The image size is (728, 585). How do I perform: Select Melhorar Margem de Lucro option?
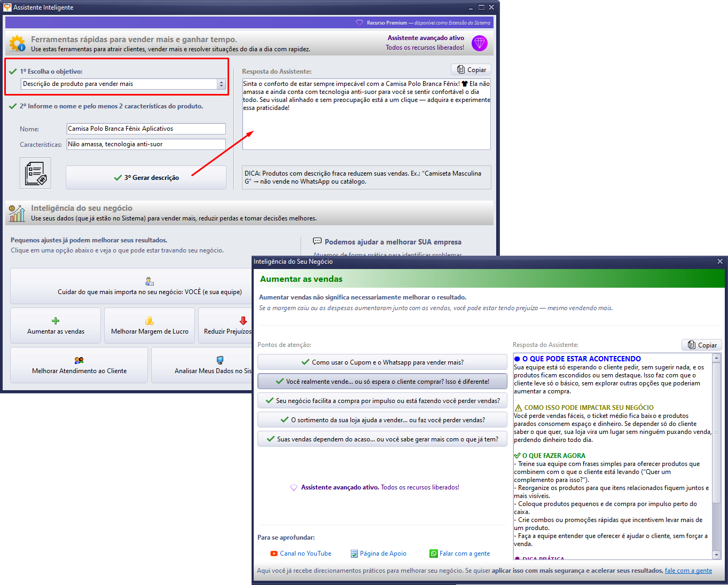[150, 326]
